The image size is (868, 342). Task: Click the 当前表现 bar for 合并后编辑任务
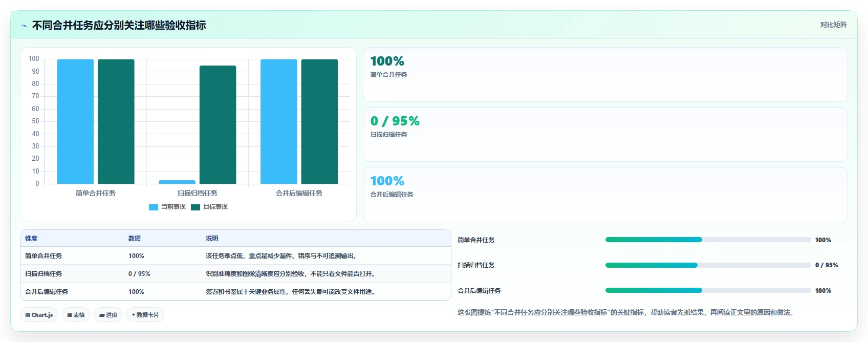click(279, 121)
